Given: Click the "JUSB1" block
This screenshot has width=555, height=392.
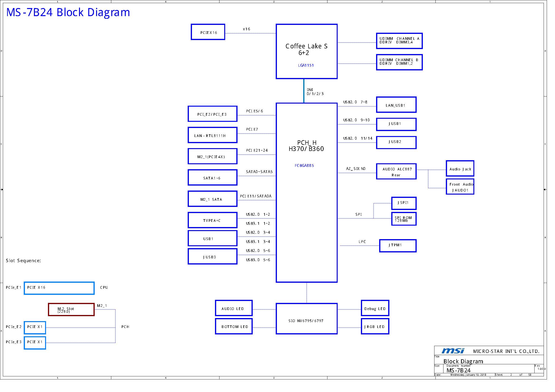Looking at the screenshot, I should click(x=396, y=124).
